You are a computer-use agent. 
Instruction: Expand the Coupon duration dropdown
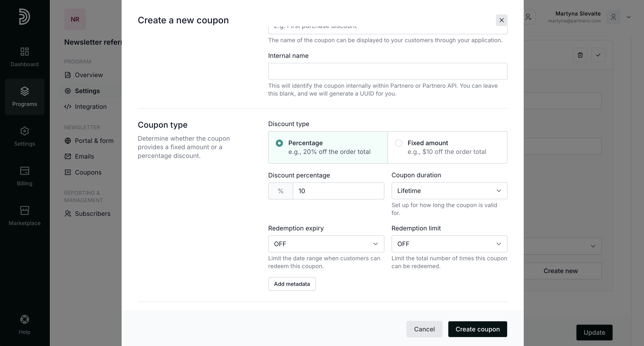(x=449, y=191)
